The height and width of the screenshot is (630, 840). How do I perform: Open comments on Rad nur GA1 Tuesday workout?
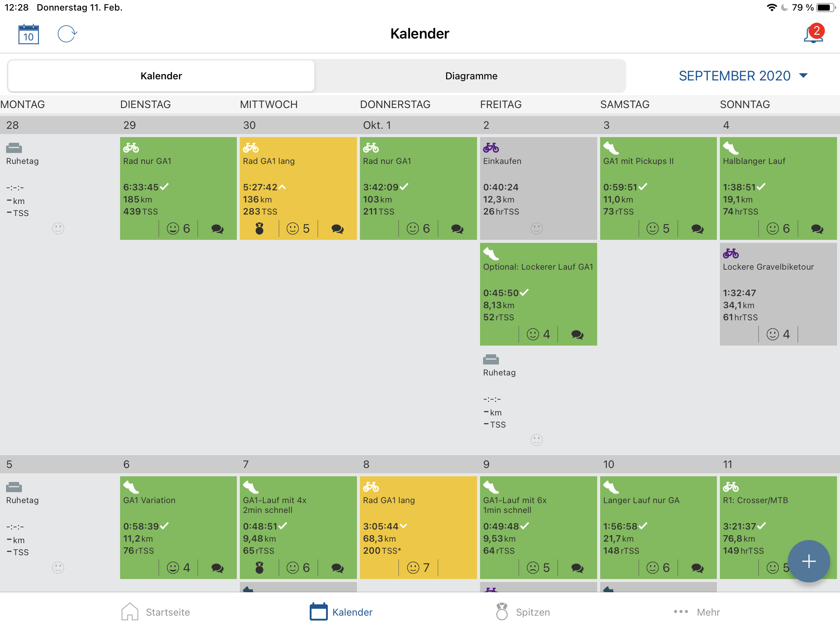pos(217,229)
